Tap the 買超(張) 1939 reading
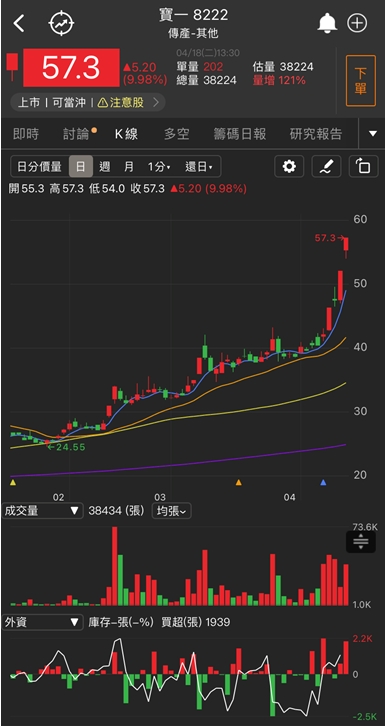 pyautogui.click(x=196, y=622)
